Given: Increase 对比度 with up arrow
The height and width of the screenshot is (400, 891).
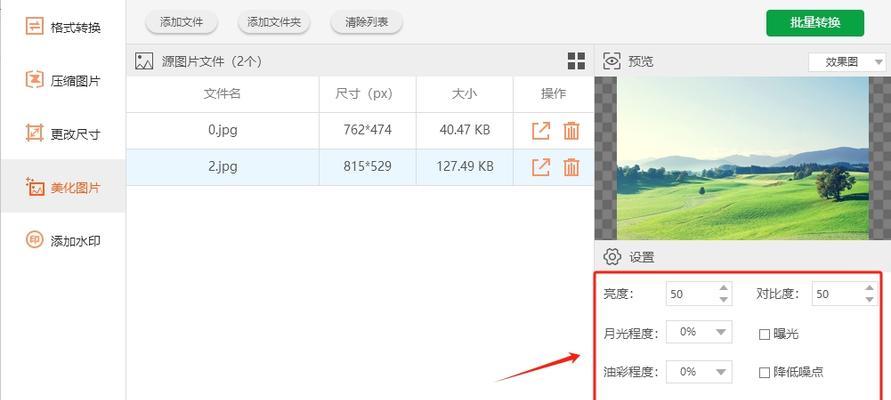Looking at the screenshot, I should (x=869, y=288).
